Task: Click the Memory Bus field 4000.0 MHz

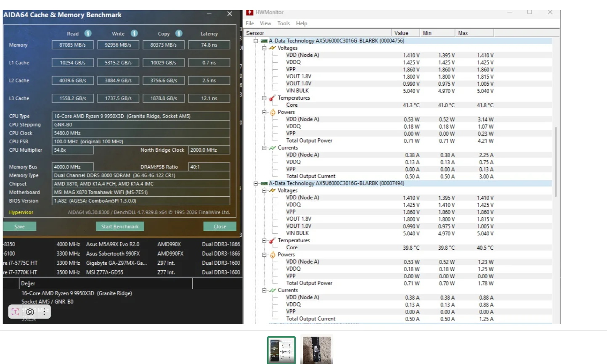Action: pyautogui.click(x=73, y=167)
